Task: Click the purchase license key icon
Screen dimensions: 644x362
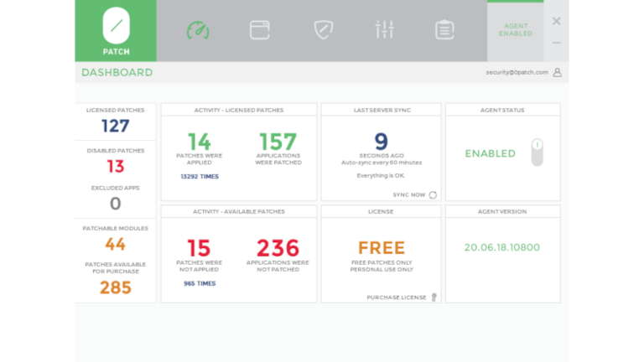Action: (x=434, y=297)
